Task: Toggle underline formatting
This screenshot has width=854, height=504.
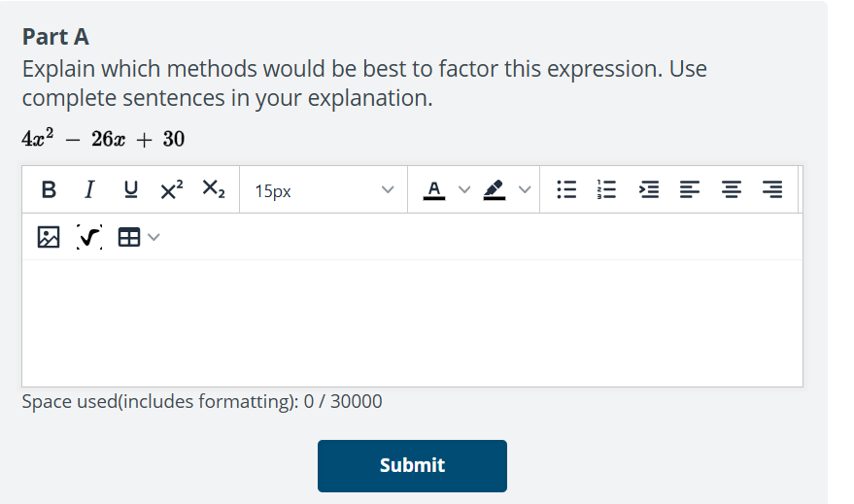Action: tap(129, 190)
